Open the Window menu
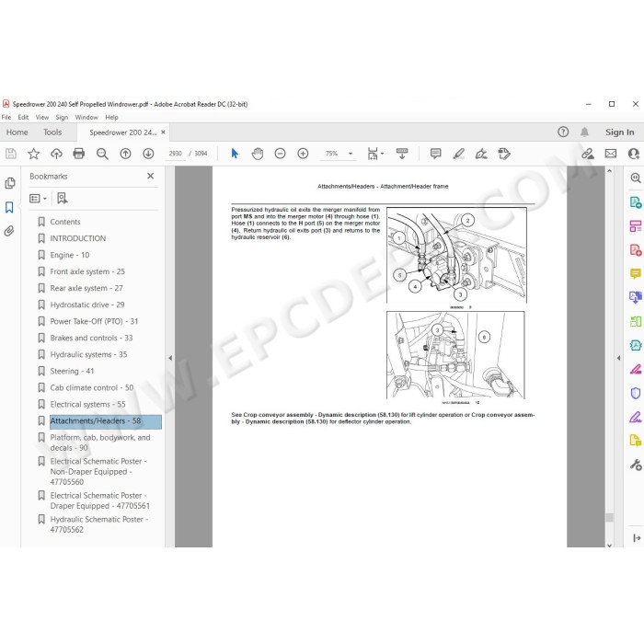The width and height of the screenshot is (644, 644). coord(86,117)
